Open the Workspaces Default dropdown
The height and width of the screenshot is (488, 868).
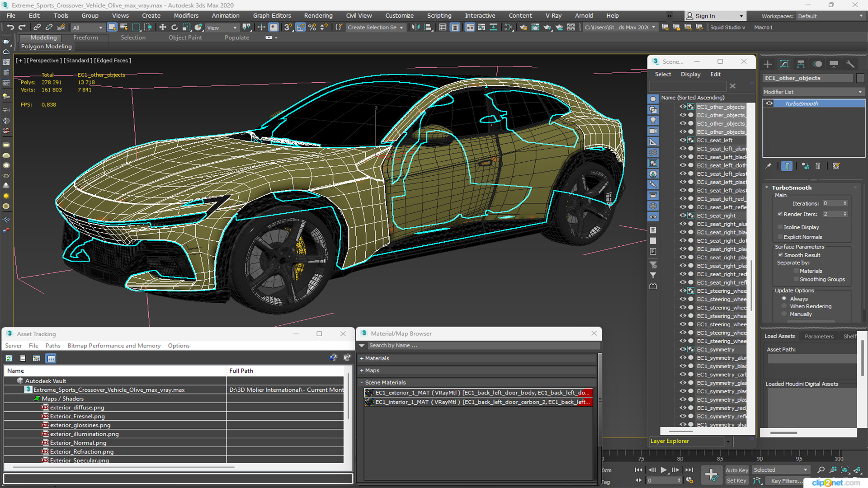830,16
